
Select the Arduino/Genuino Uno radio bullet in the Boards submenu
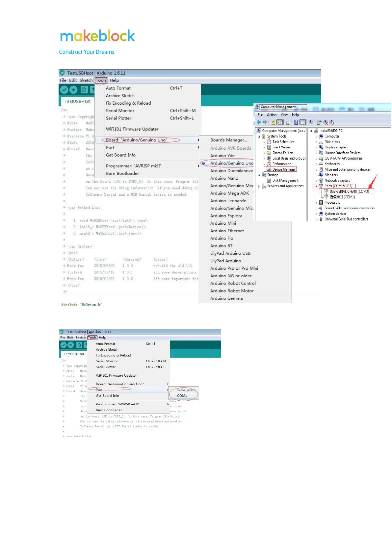[204, 163]
